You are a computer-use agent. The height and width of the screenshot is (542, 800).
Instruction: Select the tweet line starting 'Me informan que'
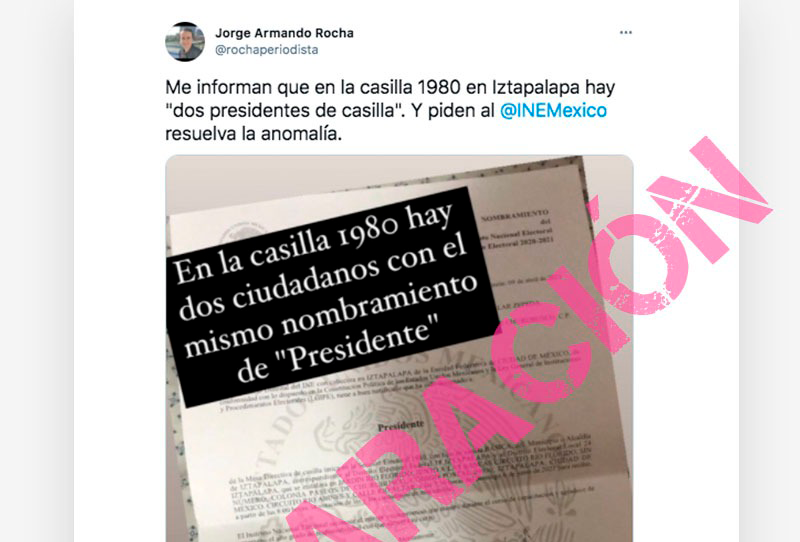[x=390, y=88]
